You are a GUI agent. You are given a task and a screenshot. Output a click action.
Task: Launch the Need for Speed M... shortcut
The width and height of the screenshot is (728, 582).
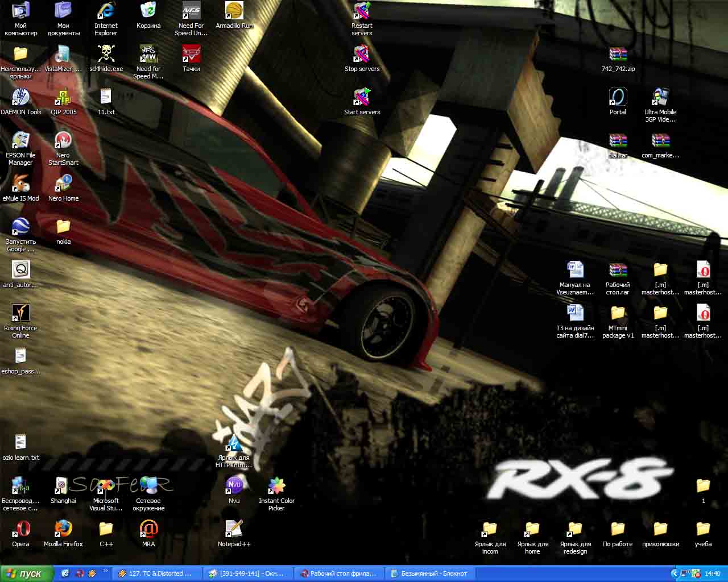[x=148, y=61]
